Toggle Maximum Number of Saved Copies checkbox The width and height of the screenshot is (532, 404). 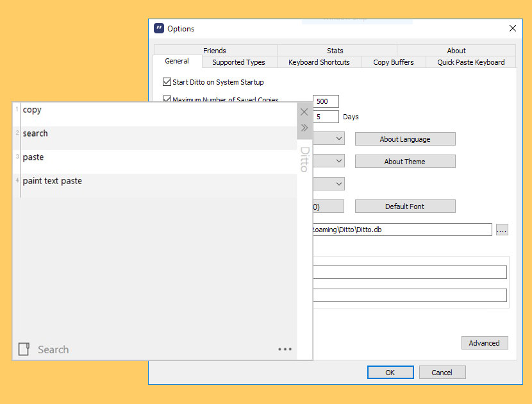(167, 99)
